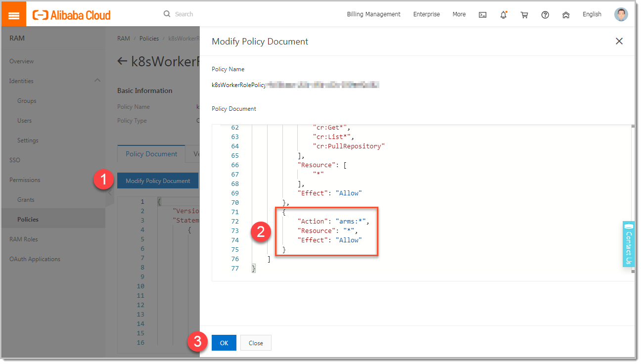Click the Close button in the panel
This screenshot has width=641, height=364.
(256, 343)
